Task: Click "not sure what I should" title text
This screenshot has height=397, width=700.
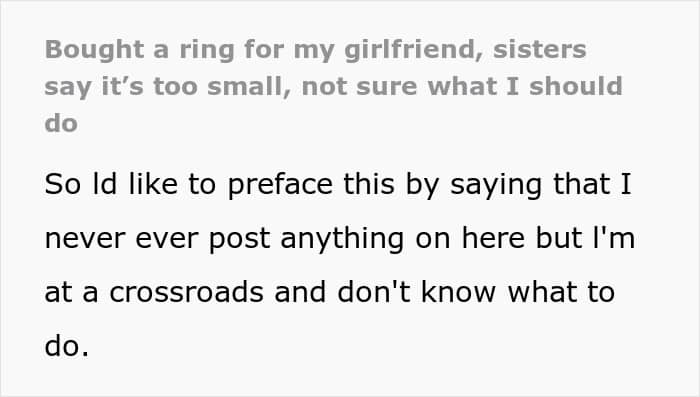Action: point(462,86)
